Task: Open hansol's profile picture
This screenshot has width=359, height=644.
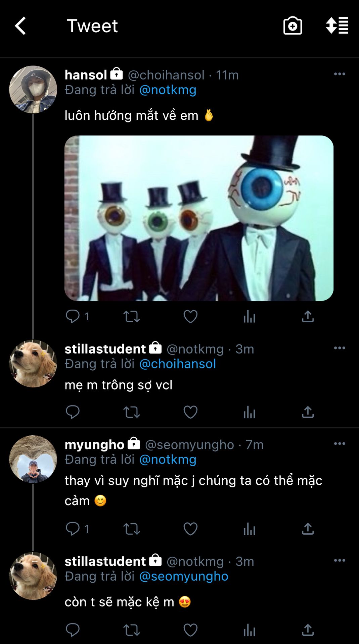Action: coord(33,90)
